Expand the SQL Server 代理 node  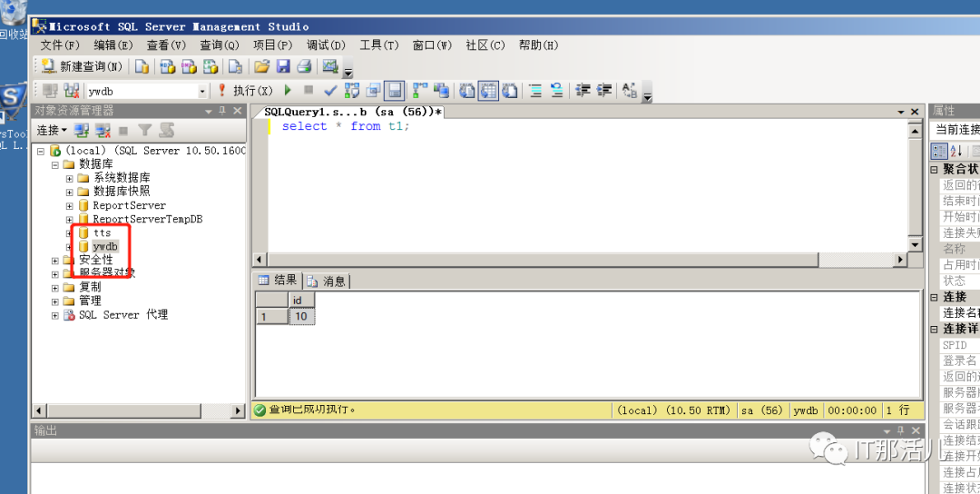point(55,315)
